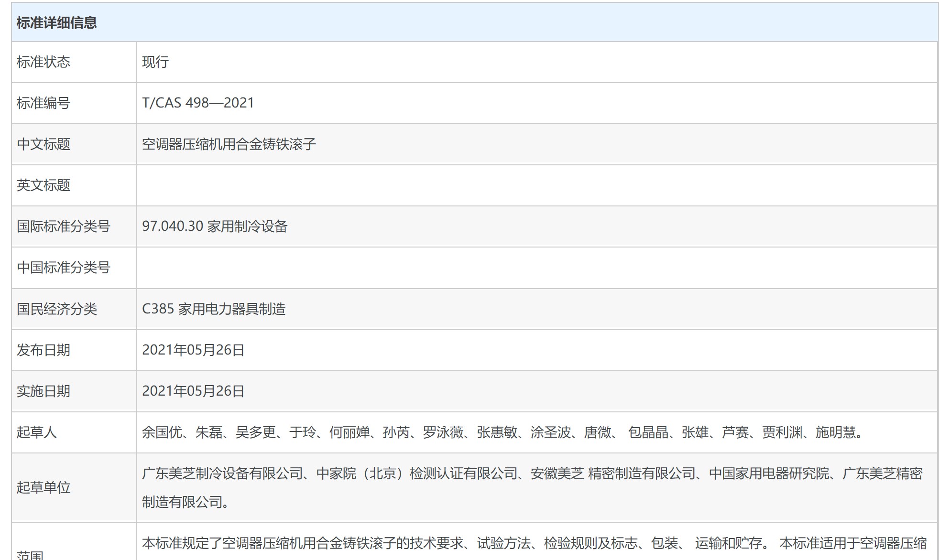The width and height of the screenshot is (939, 560).
Task: Click the 标准编号 label cell
Action: (44, 103)
